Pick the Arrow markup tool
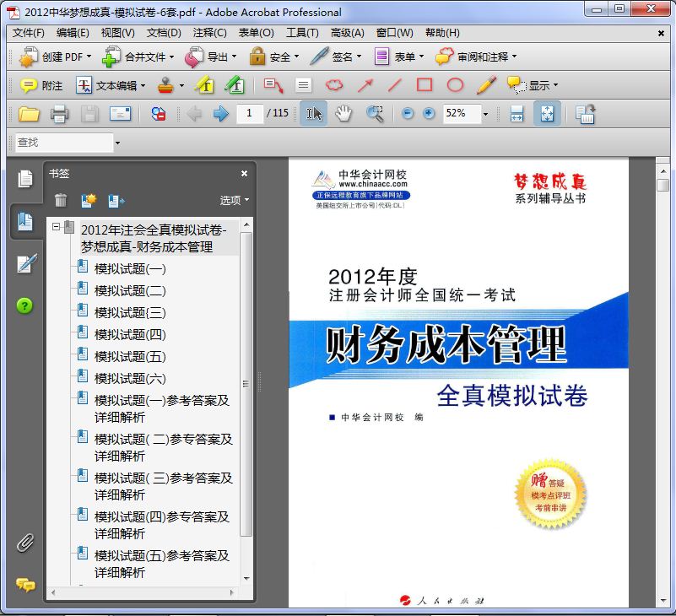The height and width of the screenshot is (616, 676). (x=365, y=85)
